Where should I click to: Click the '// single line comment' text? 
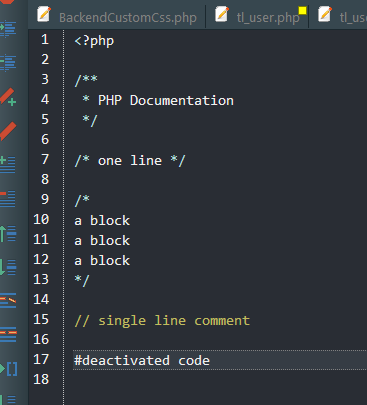coord(162,321)
